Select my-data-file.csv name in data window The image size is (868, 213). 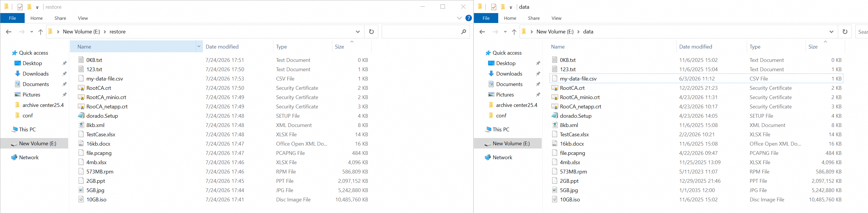(578, 79)
